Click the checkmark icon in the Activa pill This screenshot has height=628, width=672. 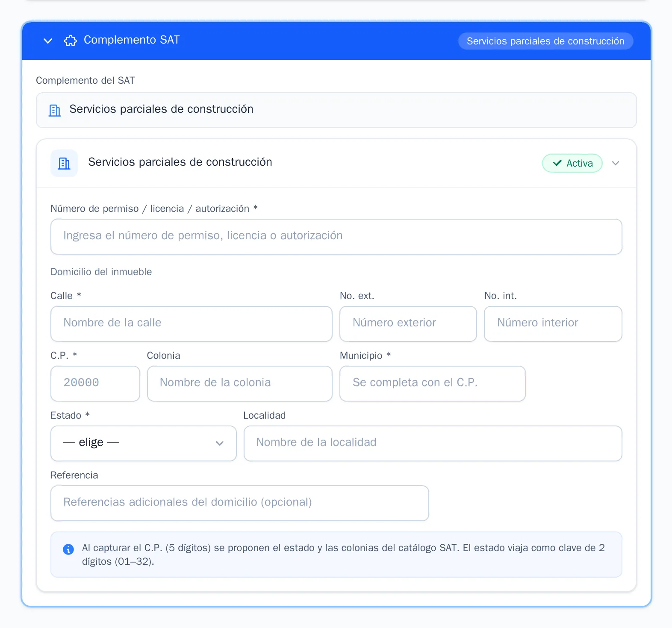557,163
